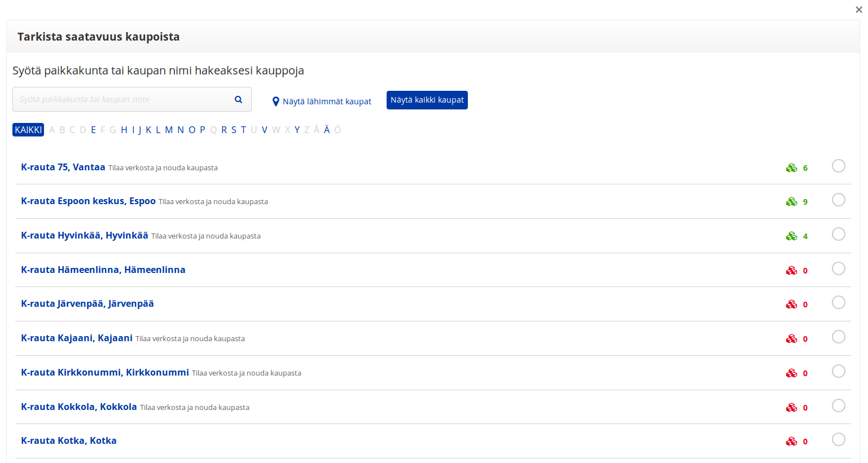
Task: Jump to stores under letter Y
Action: 297,130
